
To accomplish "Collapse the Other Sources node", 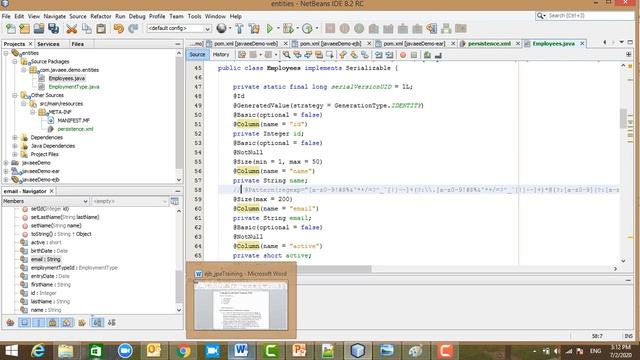I will pyautogui.click(x=15, y=96).
